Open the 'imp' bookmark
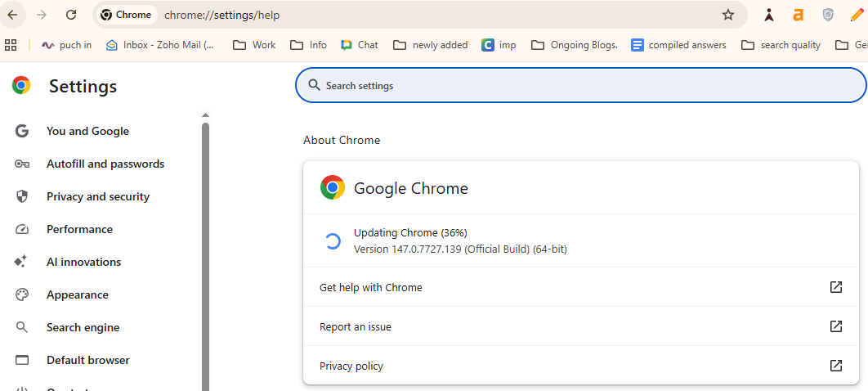The height and width of the screenshot is (391, 868). pos(499,45)
